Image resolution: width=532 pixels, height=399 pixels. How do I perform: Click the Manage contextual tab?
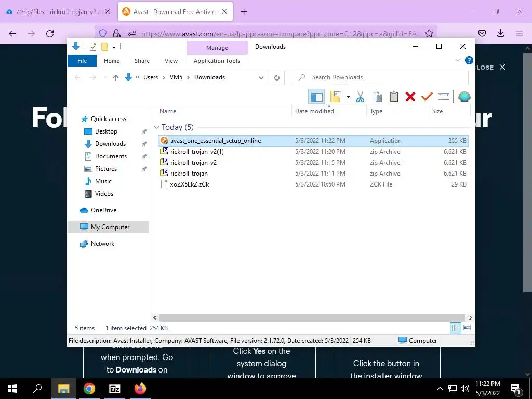coord(217,48)
